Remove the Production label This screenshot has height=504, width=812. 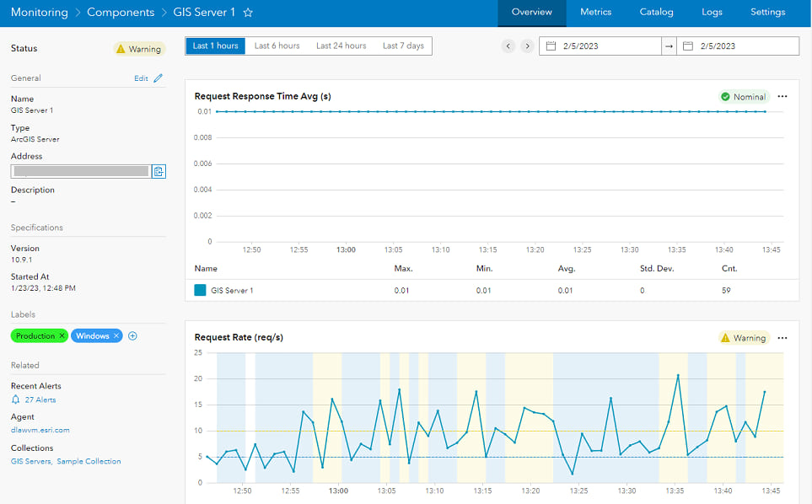[x=62, y=335]
